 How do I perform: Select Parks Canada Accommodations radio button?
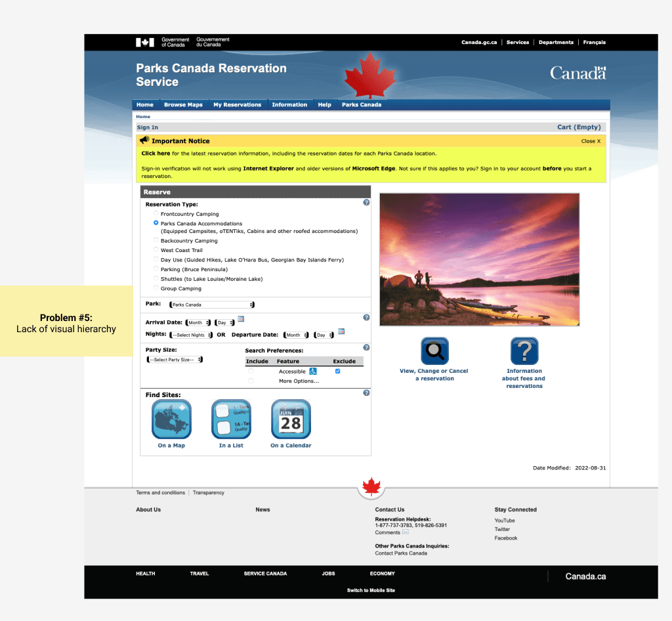156,223
